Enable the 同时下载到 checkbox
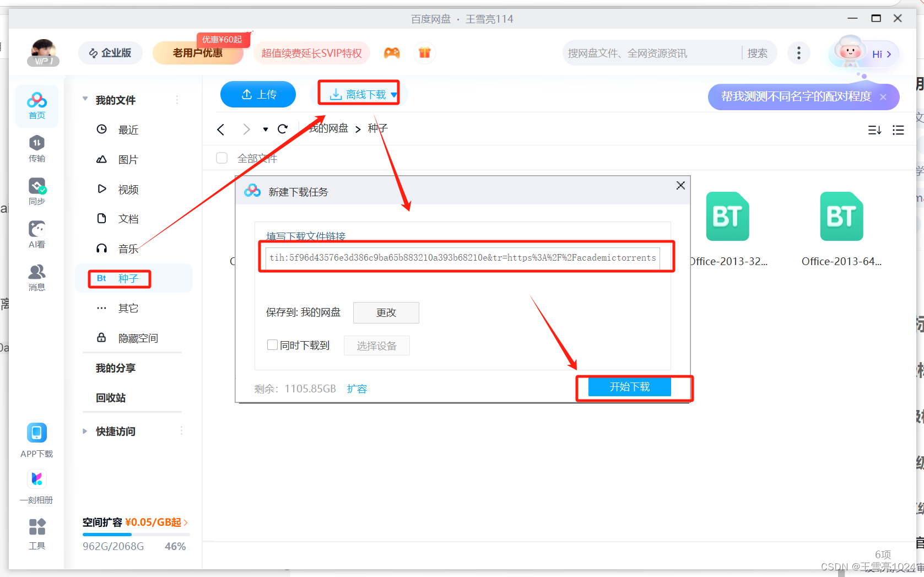This screenshot has height=577, width=924. point(272,345)
